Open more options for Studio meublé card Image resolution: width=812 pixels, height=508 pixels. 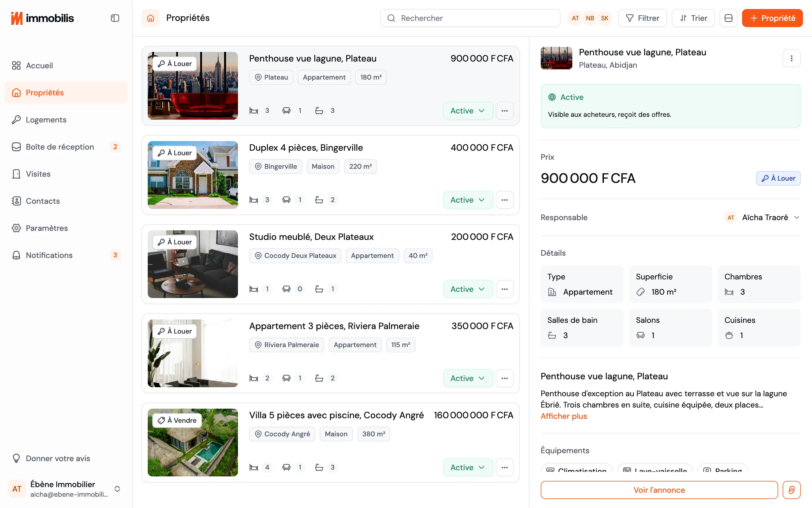tap(504, 289)
